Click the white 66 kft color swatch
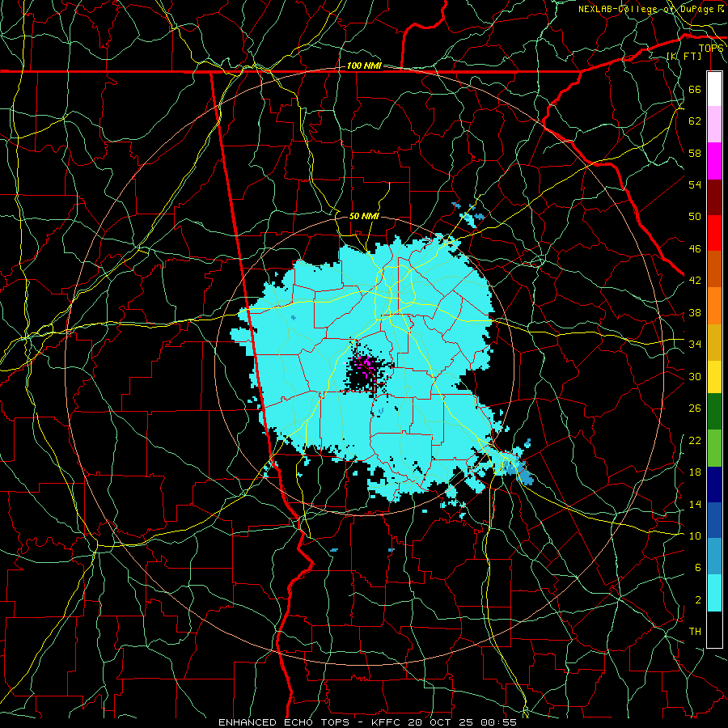The width and height of the screenshot is (728, 728). point(714,89)
